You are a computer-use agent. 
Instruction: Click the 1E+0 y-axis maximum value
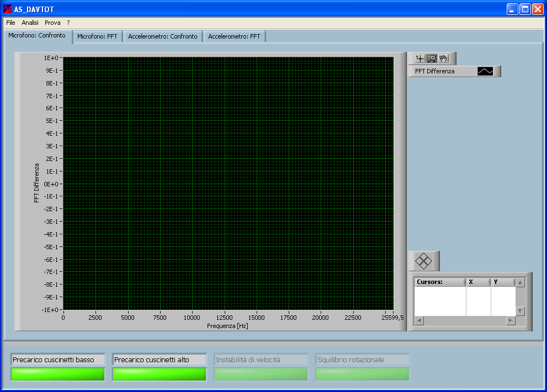[x=51, y=58]
